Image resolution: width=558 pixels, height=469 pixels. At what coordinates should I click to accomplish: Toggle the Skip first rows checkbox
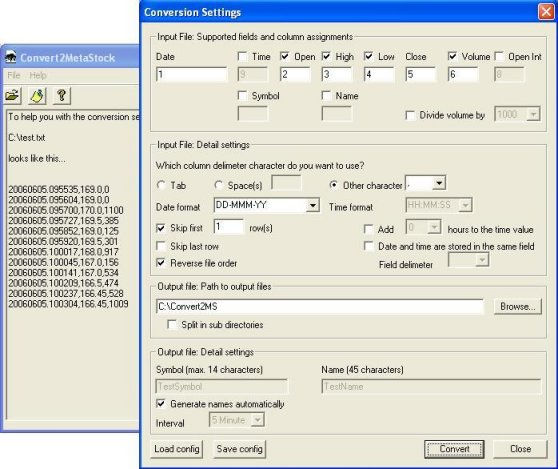coord(161,228)
